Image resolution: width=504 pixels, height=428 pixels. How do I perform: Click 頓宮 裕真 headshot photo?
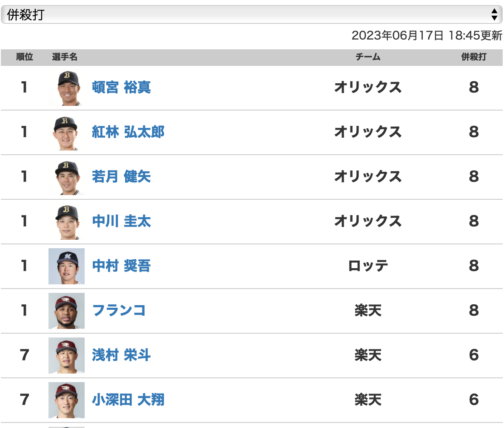(x=66, y=88)
